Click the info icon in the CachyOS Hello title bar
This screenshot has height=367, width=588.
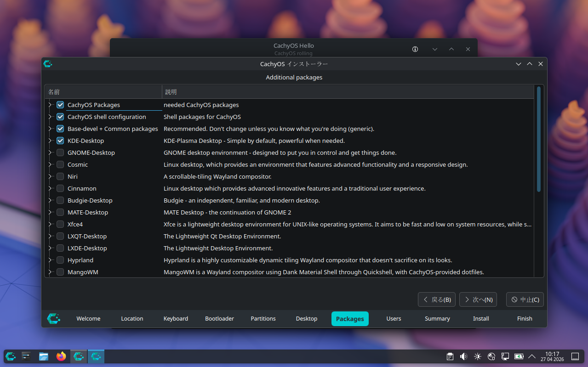coord(415,49)
